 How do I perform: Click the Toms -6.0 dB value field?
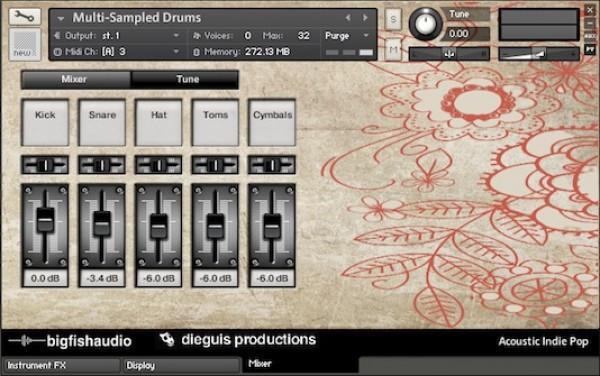click(215, 278)
